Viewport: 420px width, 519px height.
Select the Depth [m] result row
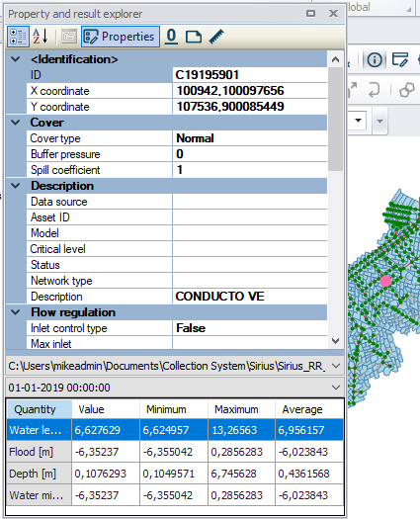[175, 474]
